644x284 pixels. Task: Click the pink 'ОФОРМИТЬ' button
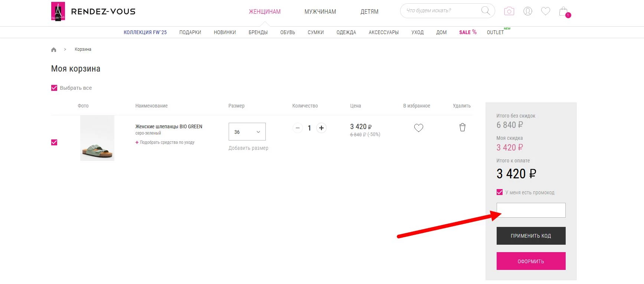[x=531, y=261]
